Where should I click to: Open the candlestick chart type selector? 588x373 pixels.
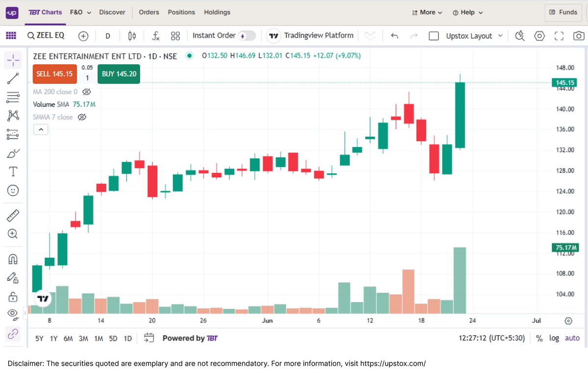[132, 36]
